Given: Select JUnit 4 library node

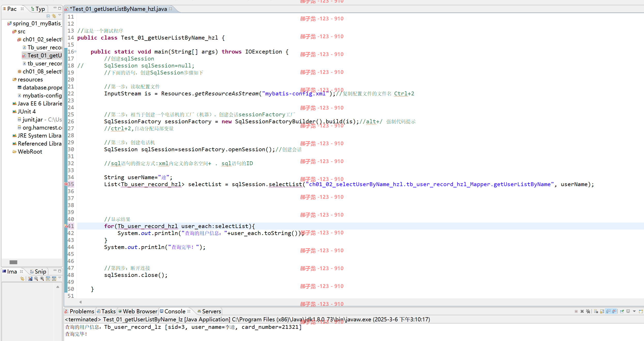Looking at the screenshot, I should [24, 112].
